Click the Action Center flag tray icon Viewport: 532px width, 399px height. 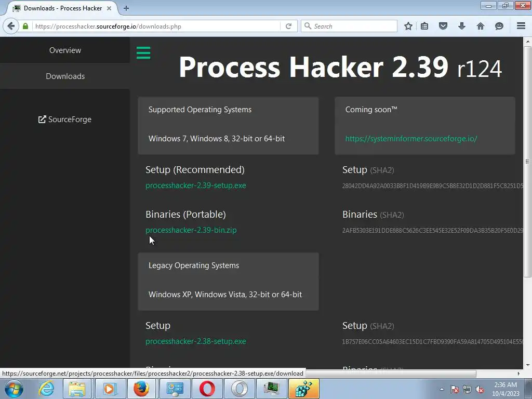[x=455, y=389]
